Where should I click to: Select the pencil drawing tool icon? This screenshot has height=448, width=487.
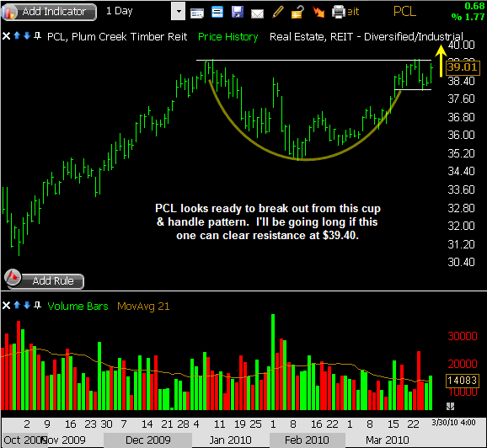click(278, 12)
